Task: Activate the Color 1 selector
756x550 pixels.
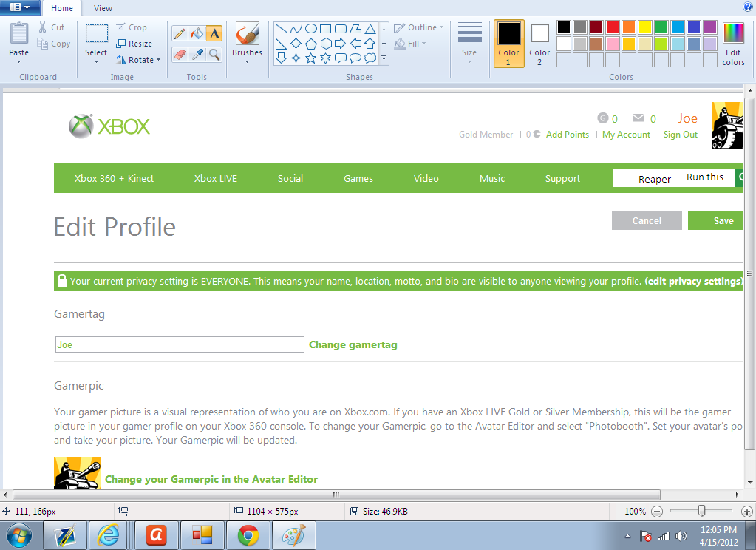Action: pos(508,44)
